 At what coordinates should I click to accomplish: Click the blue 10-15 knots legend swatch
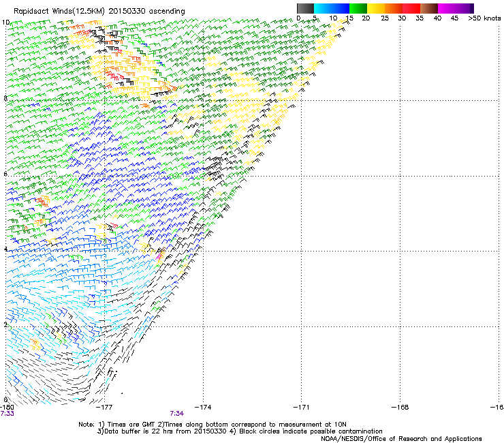[341, 8]
